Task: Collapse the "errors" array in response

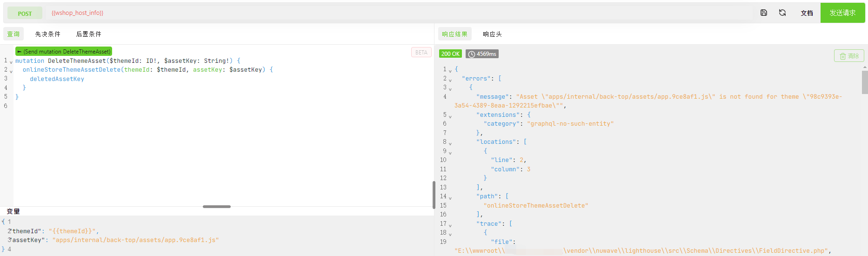Action: [x=450, y=80]
